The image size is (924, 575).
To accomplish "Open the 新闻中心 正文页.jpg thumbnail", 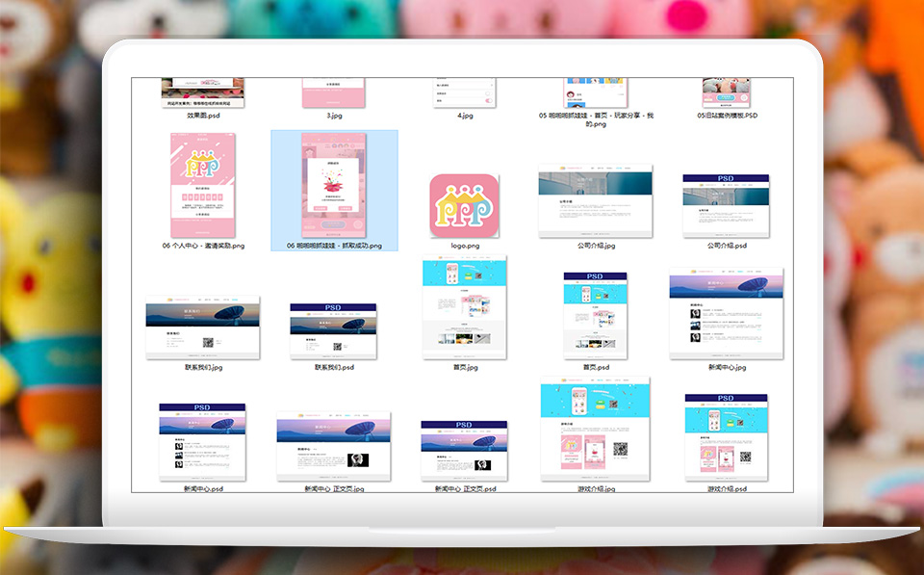I will tap(334, 447).
